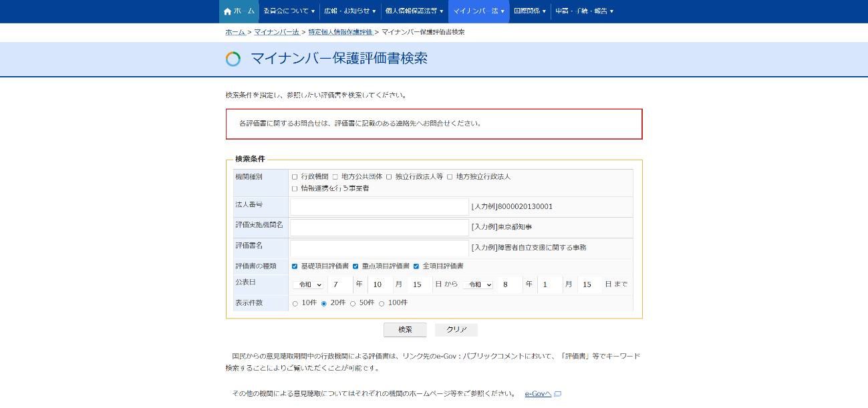Open the first 令和 era dropdown

[308, 284]
